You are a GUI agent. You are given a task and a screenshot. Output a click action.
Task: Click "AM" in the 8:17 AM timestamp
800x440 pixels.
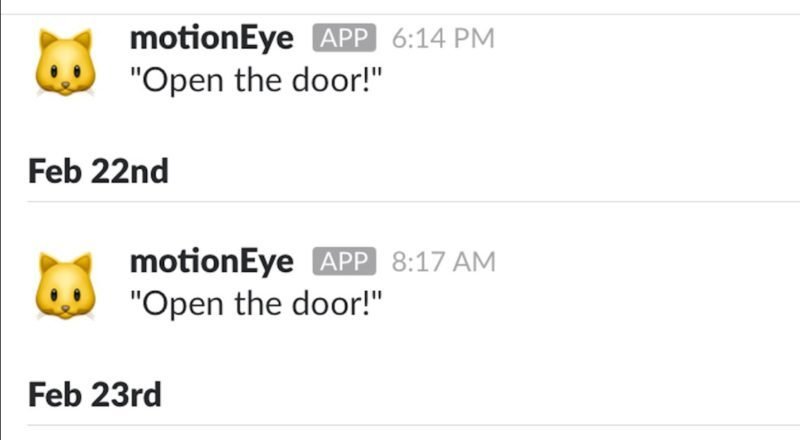[x=474, y=262]
